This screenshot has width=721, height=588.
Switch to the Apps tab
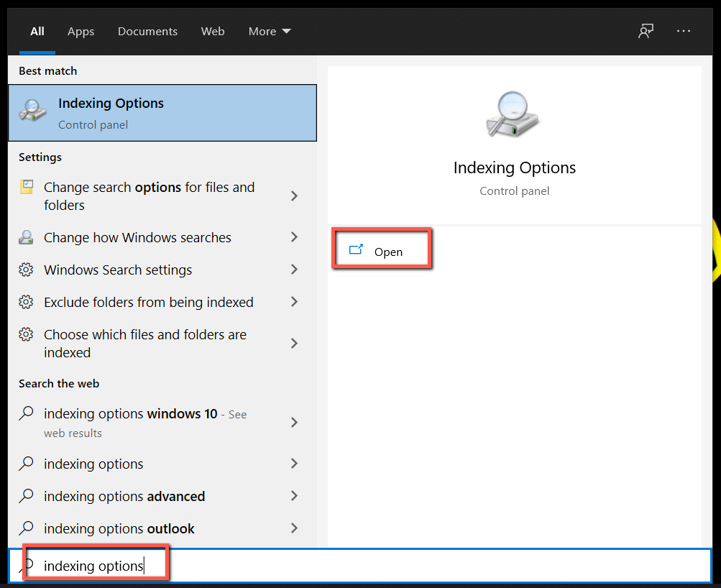[81, 31]
